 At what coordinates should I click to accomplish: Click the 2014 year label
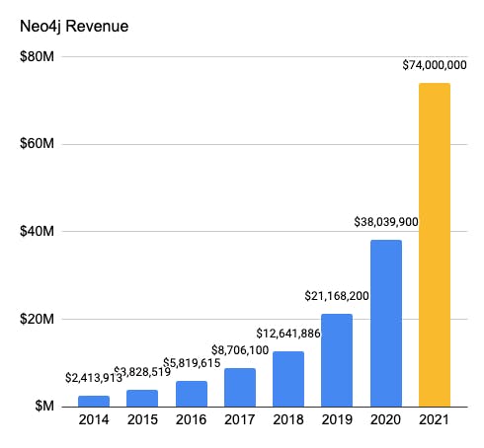click(94, 419)
